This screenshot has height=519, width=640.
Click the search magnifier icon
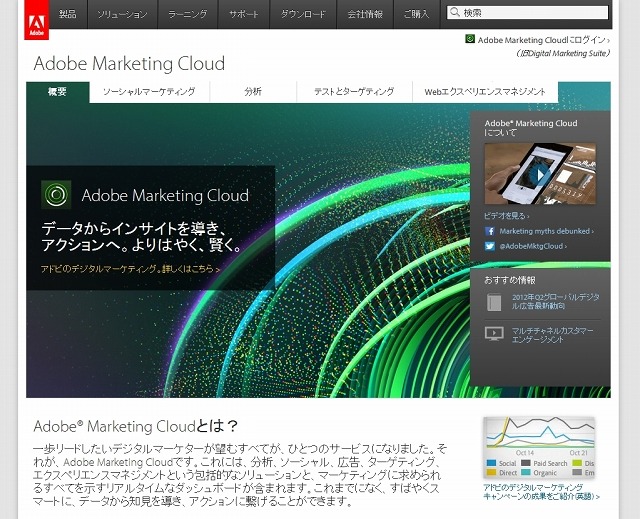455,14
